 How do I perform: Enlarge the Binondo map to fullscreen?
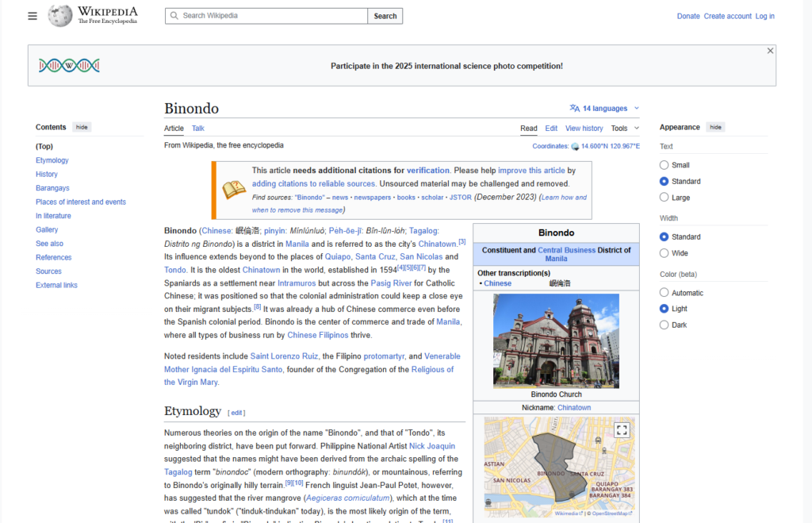click(622, 430)
